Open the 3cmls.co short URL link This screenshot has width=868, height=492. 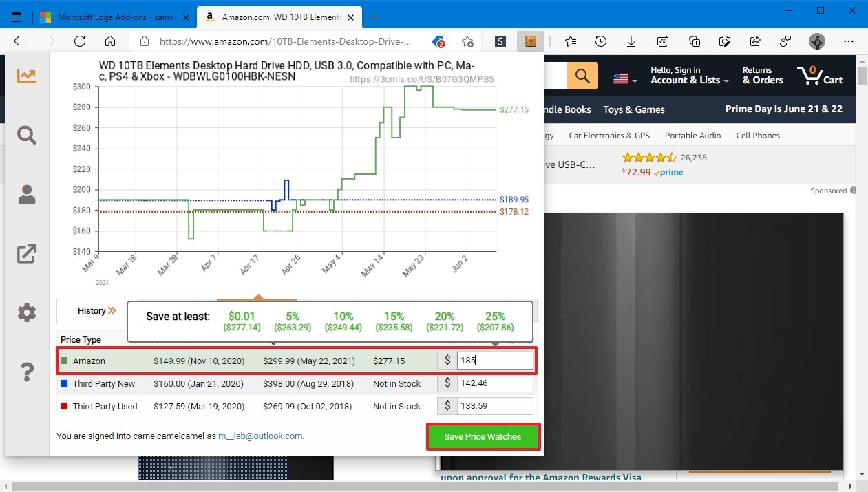(422, 79)
